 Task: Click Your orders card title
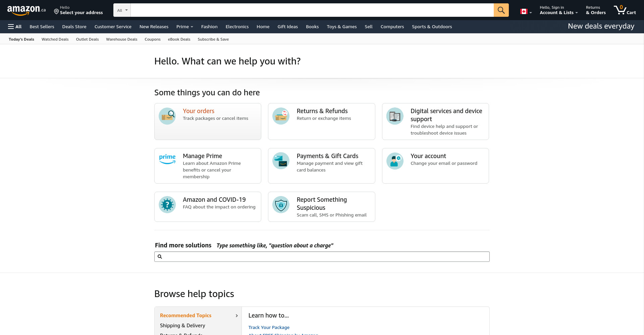(199, 111)
